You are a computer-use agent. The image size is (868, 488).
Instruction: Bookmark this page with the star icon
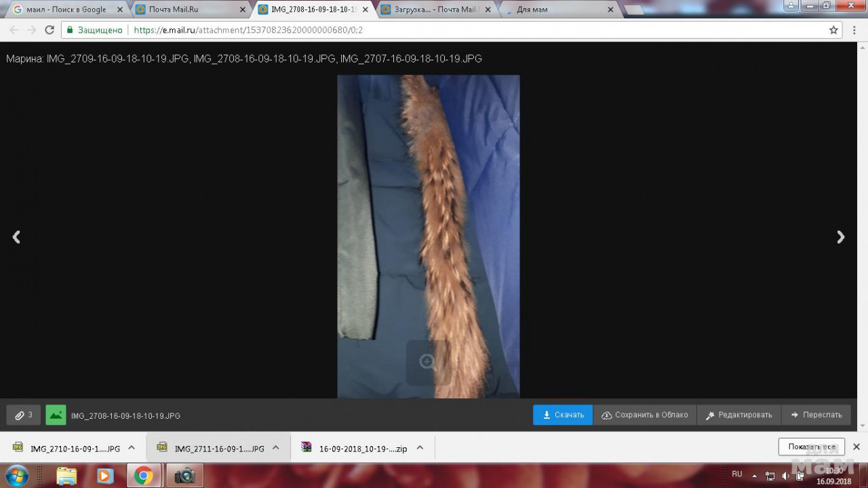(x=833, y=30)
